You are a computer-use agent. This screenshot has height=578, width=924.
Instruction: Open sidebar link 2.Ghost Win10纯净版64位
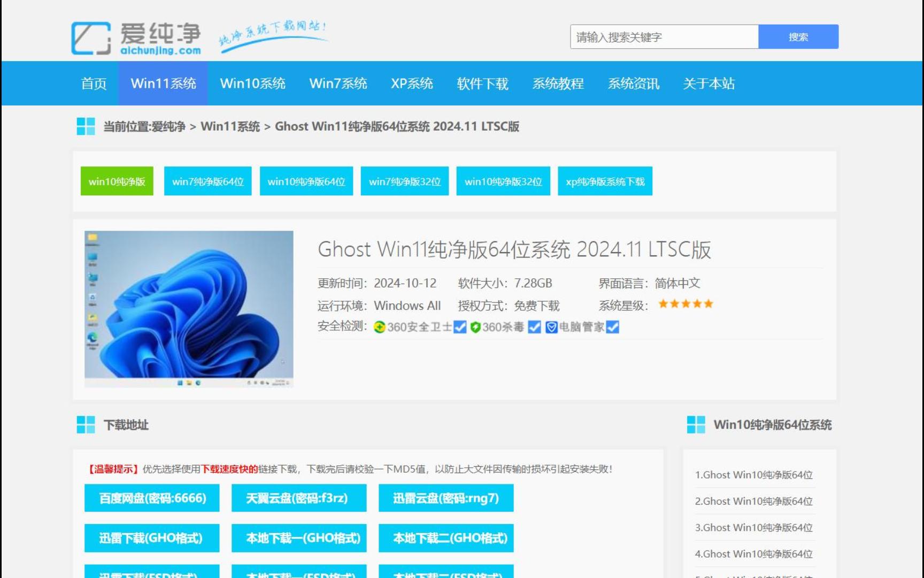click(754, 501)
